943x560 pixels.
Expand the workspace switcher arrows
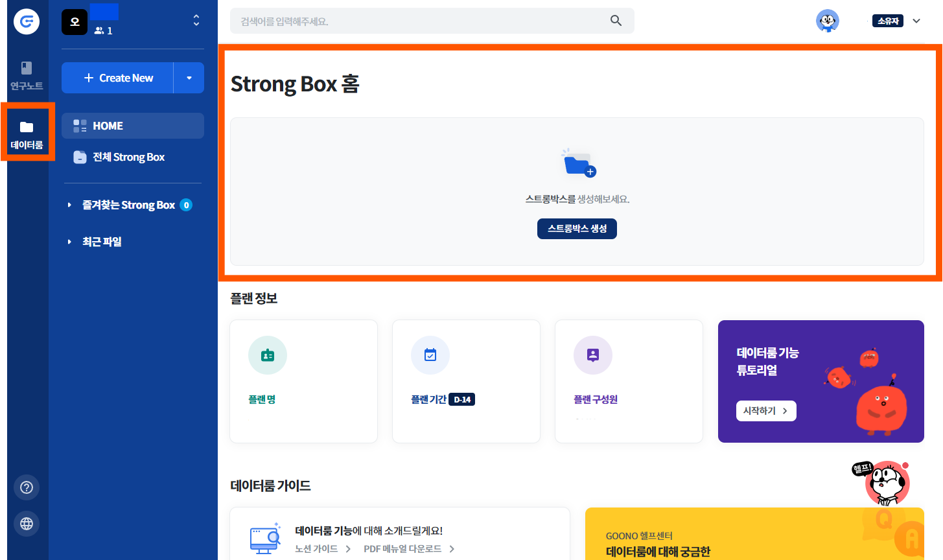tap(196, 21)
